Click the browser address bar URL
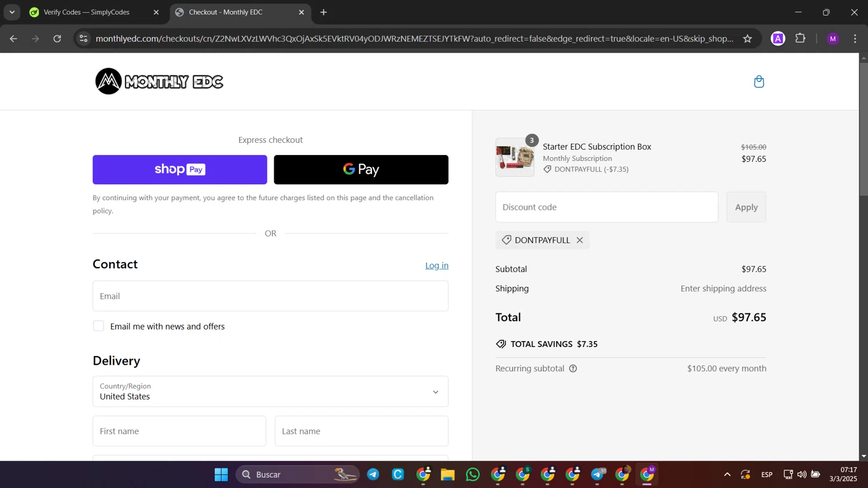 point(414,39)
